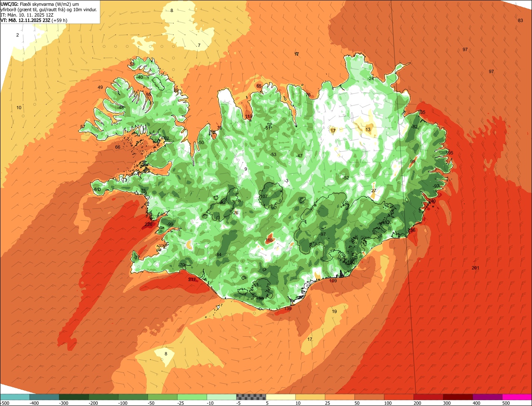This screenshot has width=532, height=406.
Task: Click the medium green legend swatch from -100 to -50
Action: point(133,397)
